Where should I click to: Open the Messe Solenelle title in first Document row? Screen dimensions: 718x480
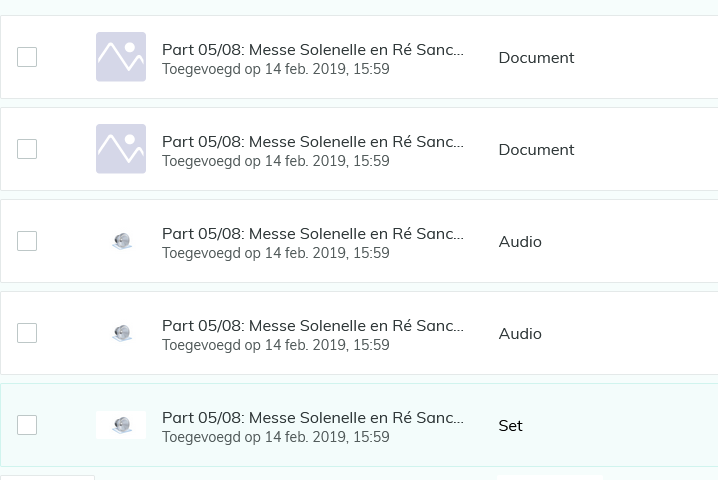pyautogui.click(x=313, y=49)
